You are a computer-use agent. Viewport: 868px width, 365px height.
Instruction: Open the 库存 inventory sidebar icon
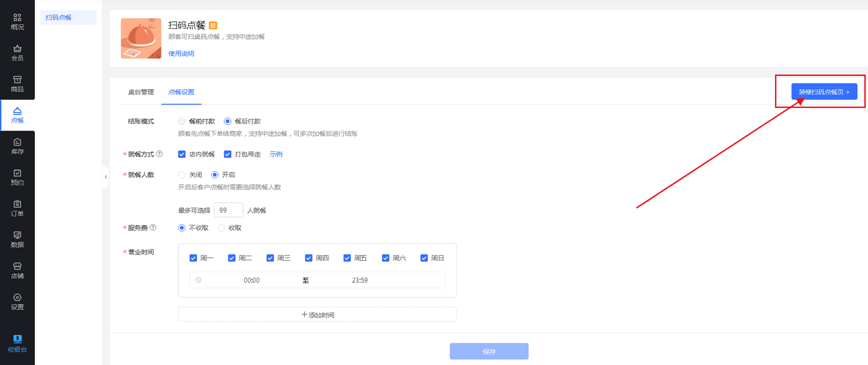click(17, 146)
